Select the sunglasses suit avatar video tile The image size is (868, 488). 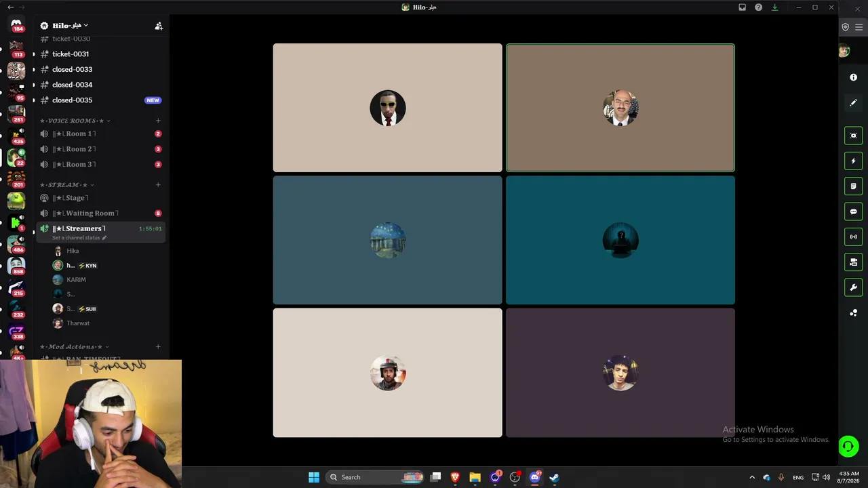click(x=388, y=108)
